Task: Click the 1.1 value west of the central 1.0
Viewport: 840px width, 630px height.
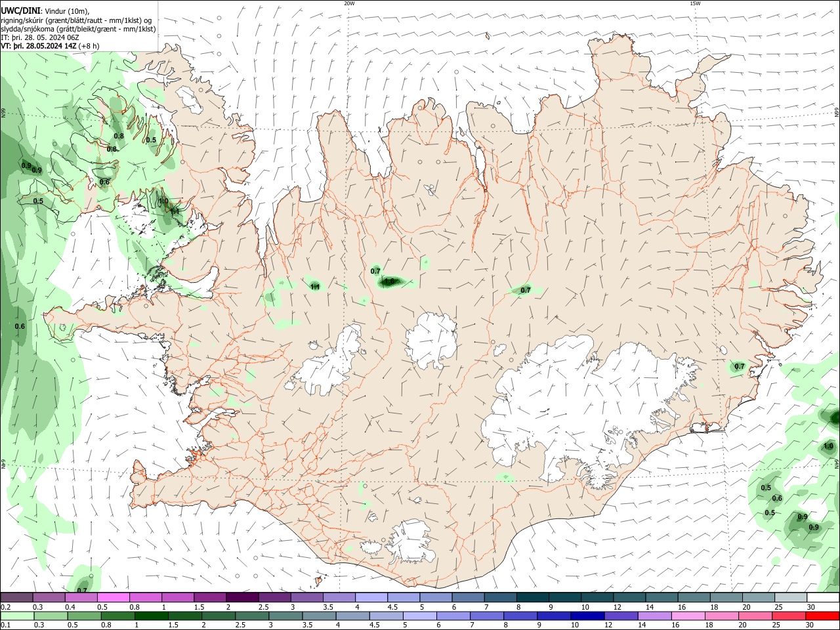Action: point(315,286)
